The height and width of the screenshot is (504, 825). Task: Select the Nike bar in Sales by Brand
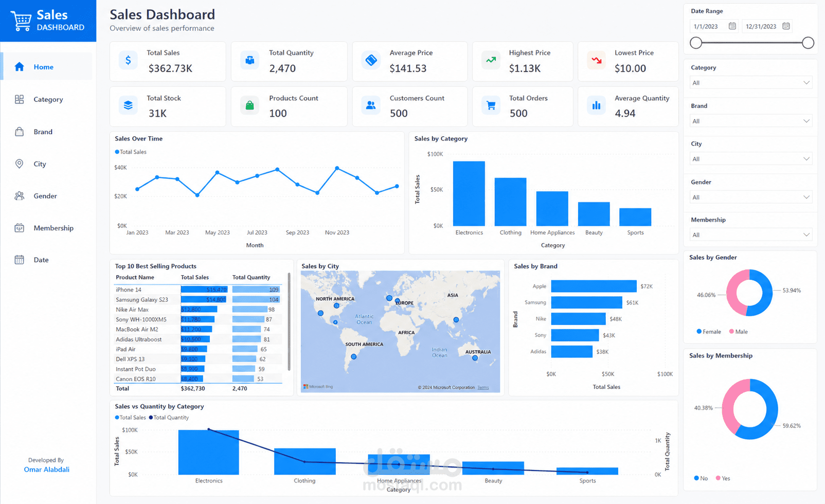tap(578, 319)
